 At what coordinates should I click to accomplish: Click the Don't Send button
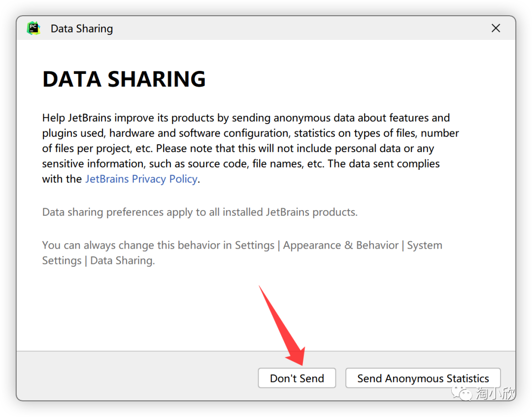[x=297, y=378]
